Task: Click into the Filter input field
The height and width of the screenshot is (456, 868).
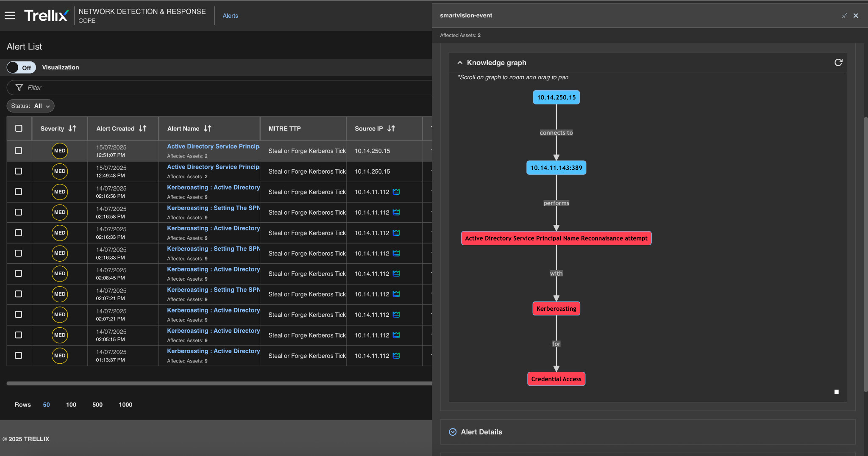Action: [212, 88]
